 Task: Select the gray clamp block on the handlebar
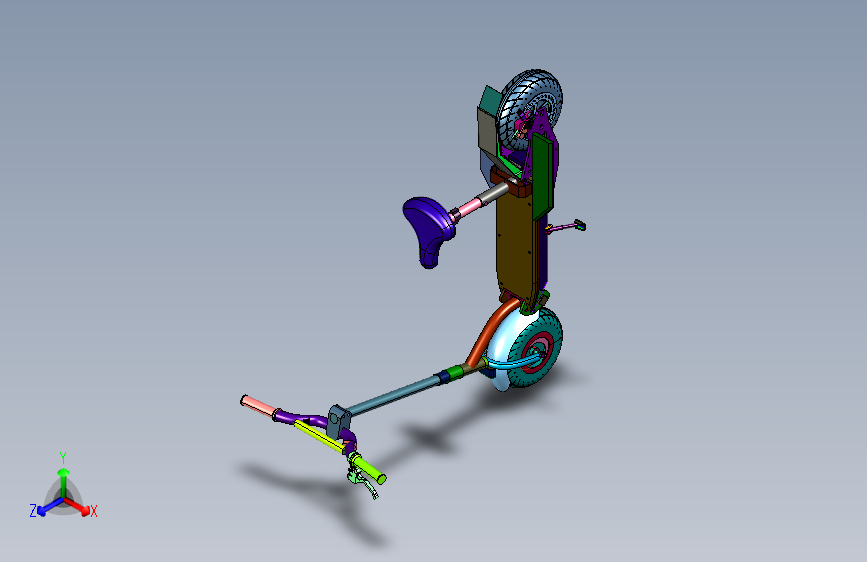pyautogui.click(x=338, y=420)
